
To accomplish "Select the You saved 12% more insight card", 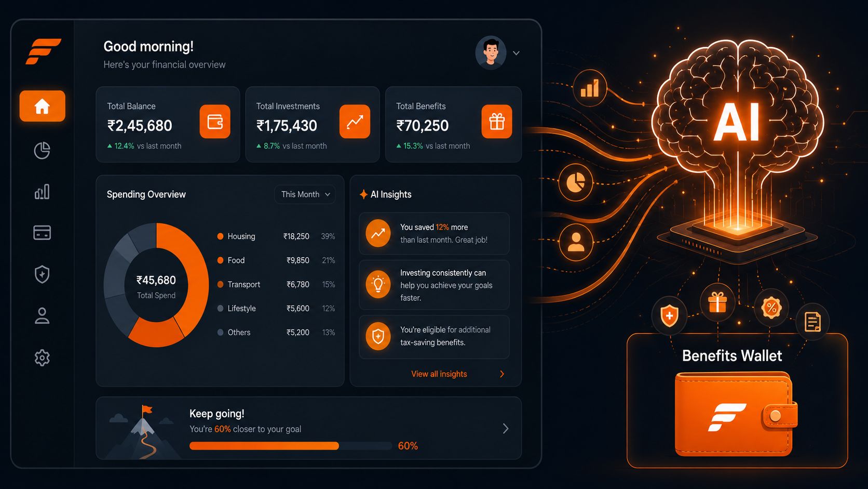I will [x=434, y=233].
